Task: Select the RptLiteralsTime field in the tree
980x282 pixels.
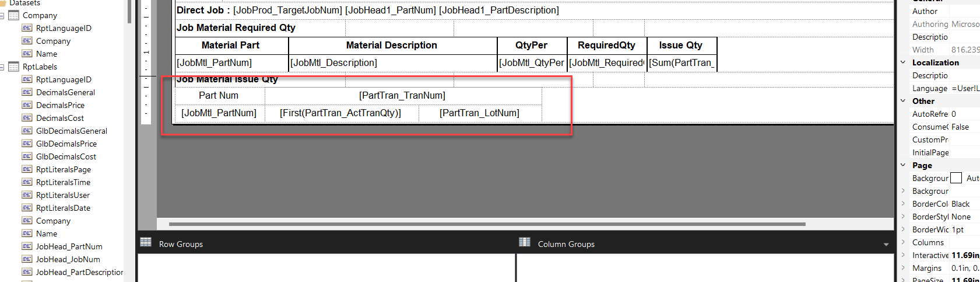Action: pos(63,182)
